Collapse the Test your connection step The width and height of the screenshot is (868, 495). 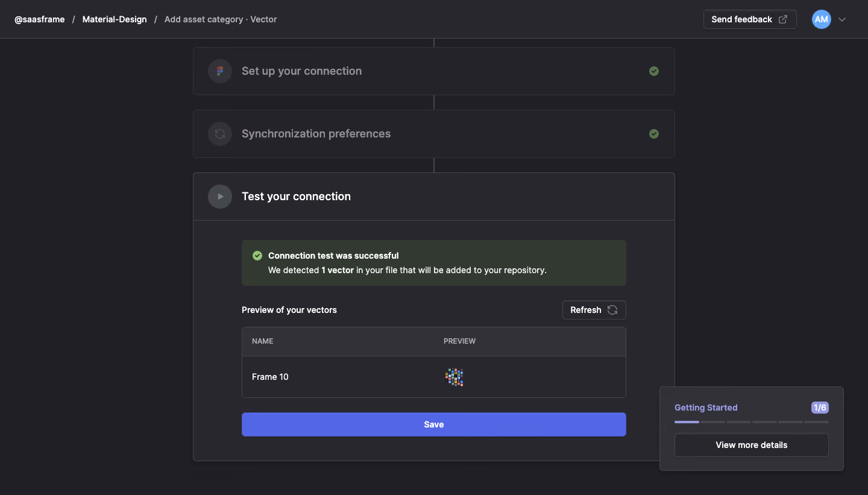(x=433, y=197)
